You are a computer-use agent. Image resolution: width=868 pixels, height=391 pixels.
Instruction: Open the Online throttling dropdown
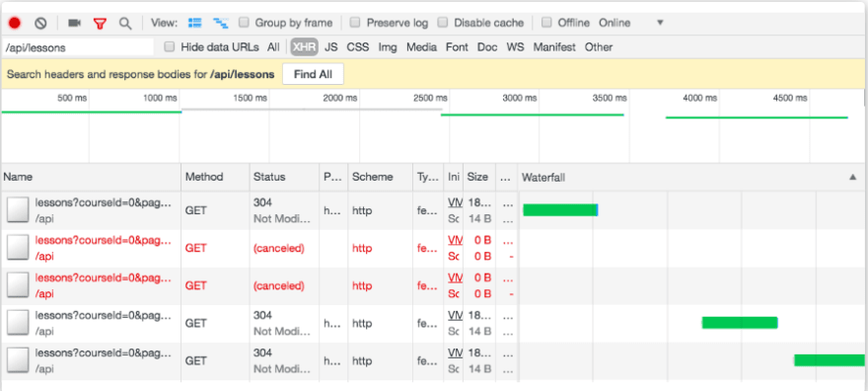click(x=630, y=23)
